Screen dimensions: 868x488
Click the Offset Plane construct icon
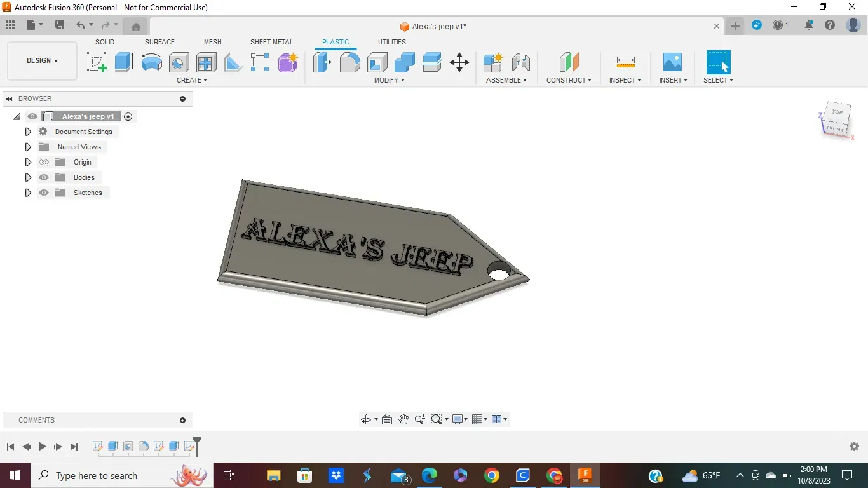pyautogui.click(x=569, y=62)
